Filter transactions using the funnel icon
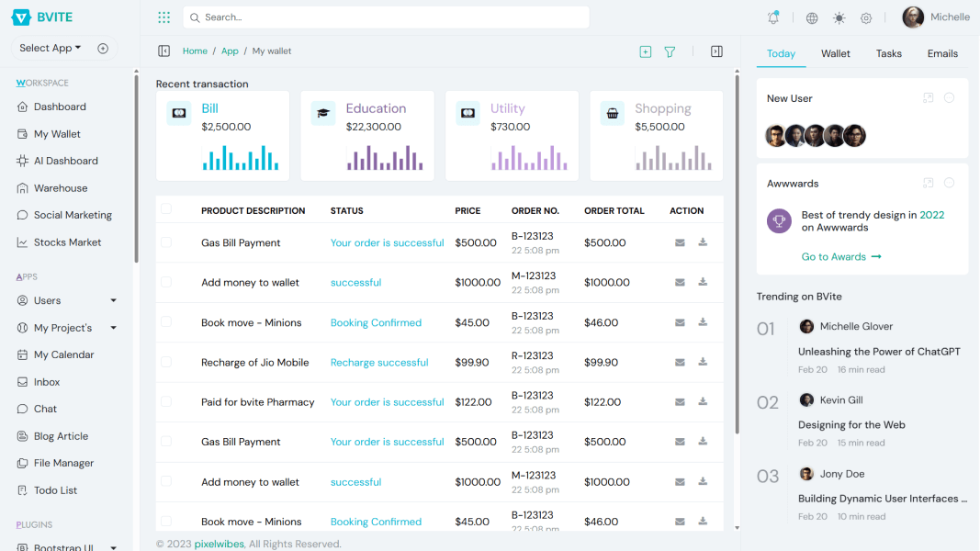The image size is (980, 551). [x=670, y=51]
